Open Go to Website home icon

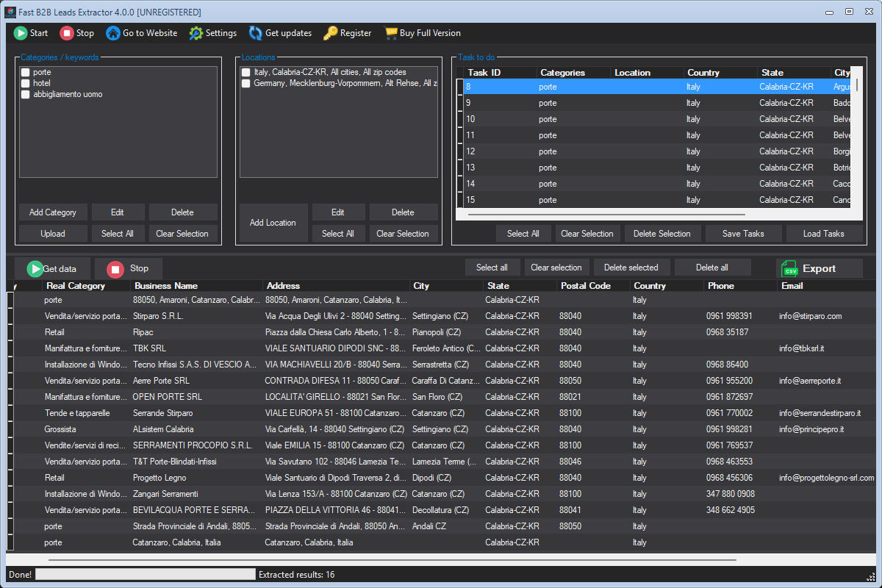click(x=113, y=33)
